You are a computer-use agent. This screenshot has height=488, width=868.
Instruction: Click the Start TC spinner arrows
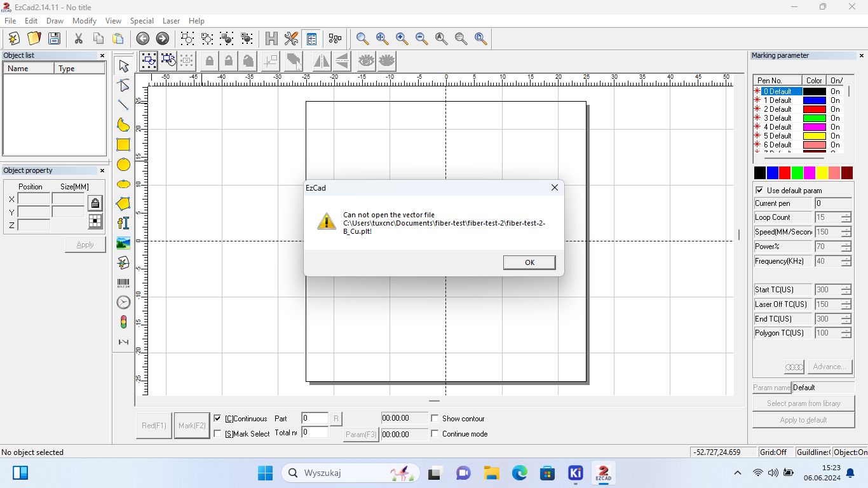(x=846, y=290)
